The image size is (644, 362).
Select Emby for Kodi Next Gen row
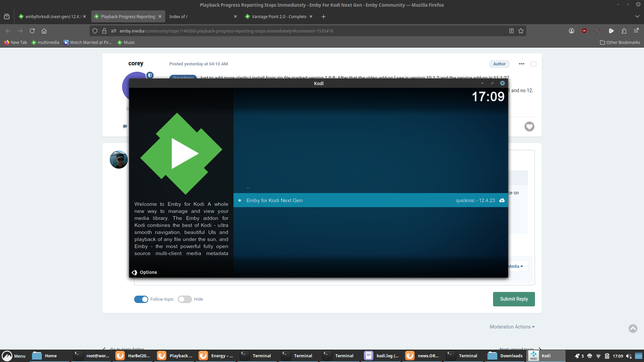(x=371, y=200)
